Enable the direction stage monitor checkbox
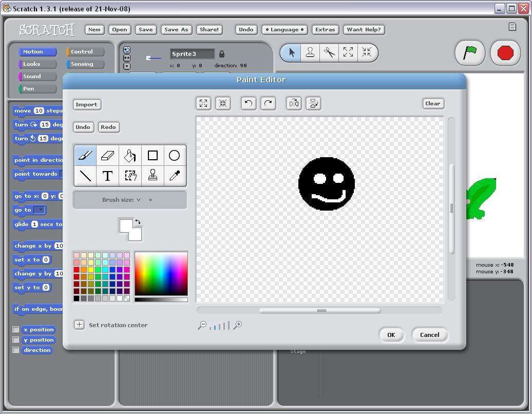Viewport: 532px width, 414px height. pos(16,350)
